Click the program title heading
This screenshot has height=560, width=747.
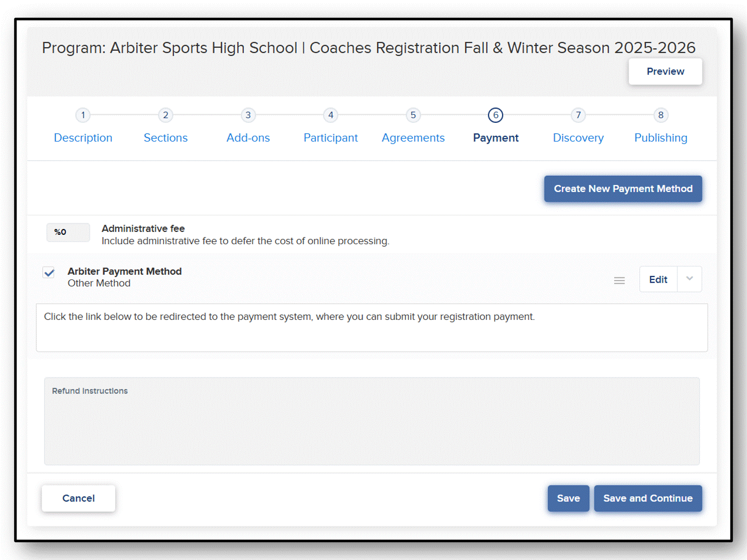pyautogui.click(x=369, y=48)
